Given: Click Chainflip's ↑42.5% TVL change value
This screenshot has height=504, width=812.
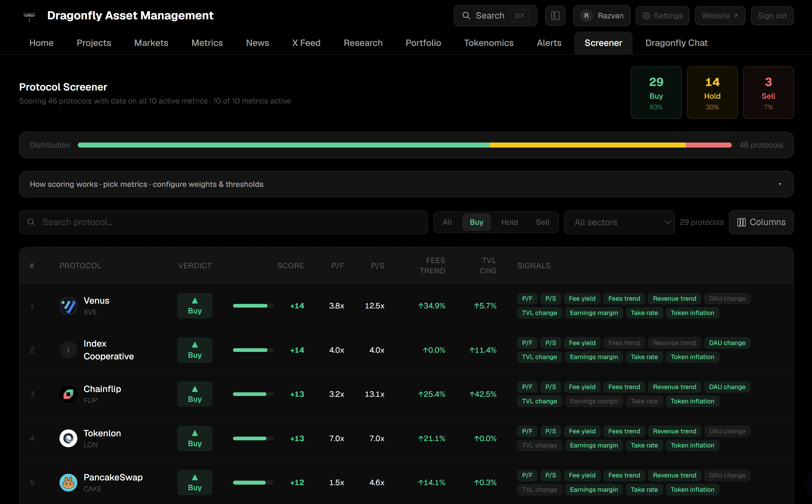Looking at the screenshot, I should tap(483, 394).
